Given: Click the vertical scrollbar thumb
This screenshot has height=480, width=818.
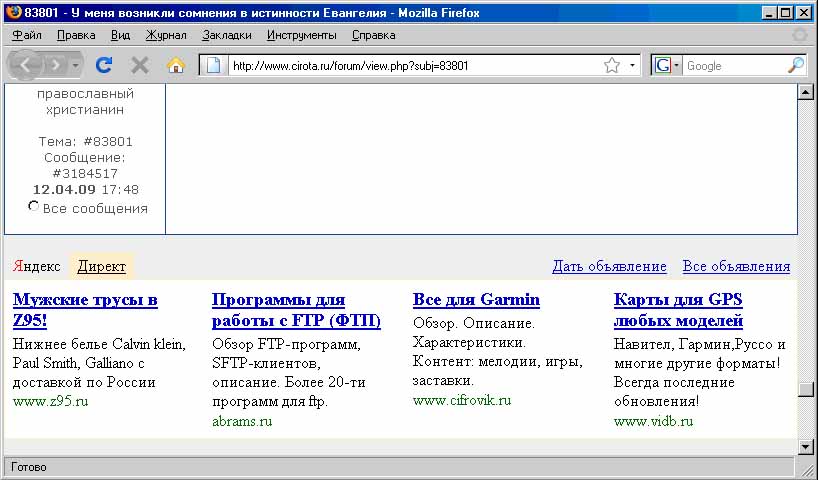Looking at the screenshot, I should [806, 390].
